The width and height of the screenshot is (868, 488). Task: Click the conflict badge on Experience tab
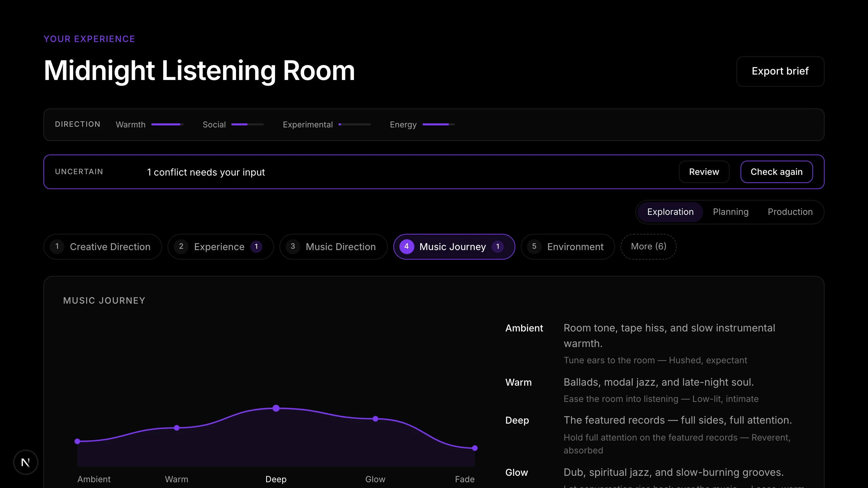(x=256, y=247)
